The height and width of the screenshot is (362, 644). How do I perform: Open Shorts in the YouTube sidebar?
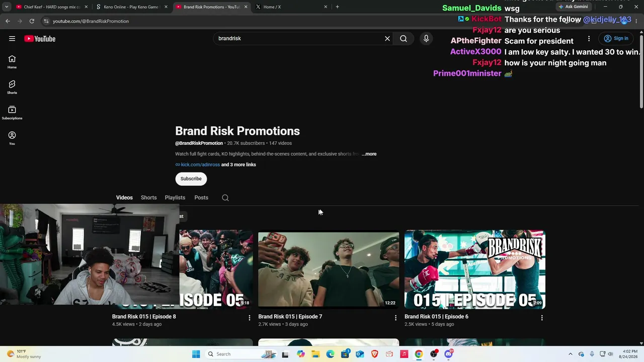[x=12, y=87]
